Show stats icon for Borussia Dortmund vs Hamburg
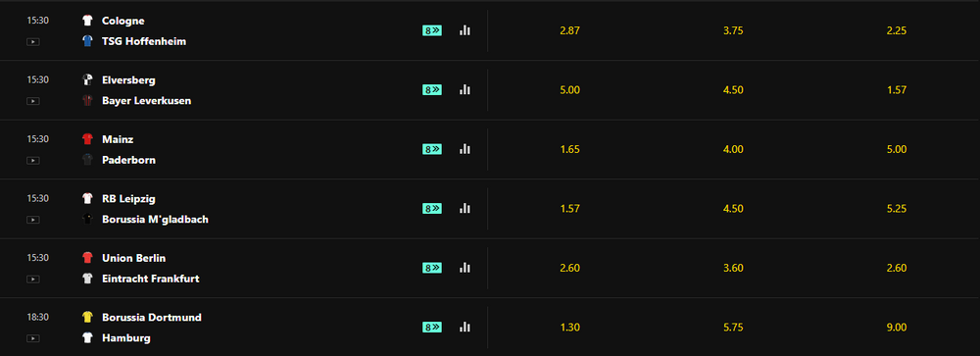Screen dimensions: 980x356 (x=465, y=327)
